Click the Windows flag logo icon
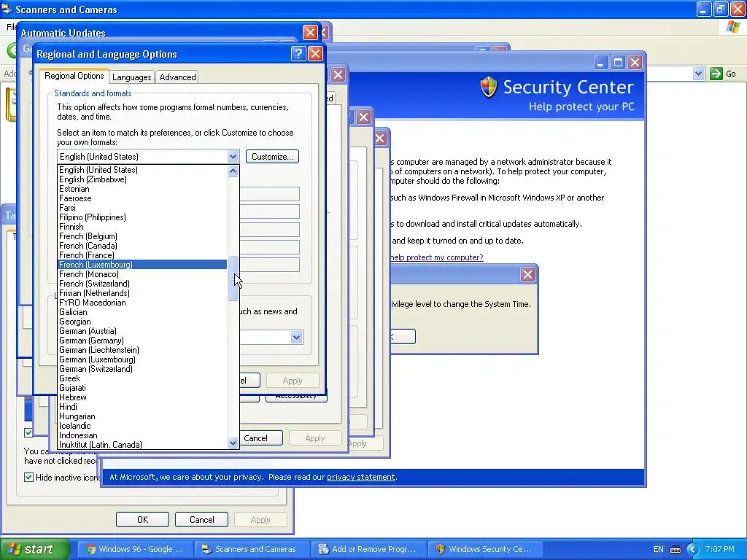Image resolution: width=747 pixels, height=560 pixels. click(732, 27)
